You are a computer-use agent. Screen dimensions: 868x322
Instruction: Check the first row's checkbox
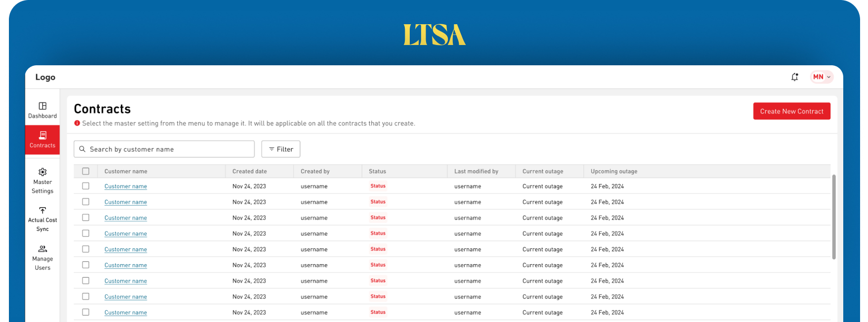click(x=86, y=186)
